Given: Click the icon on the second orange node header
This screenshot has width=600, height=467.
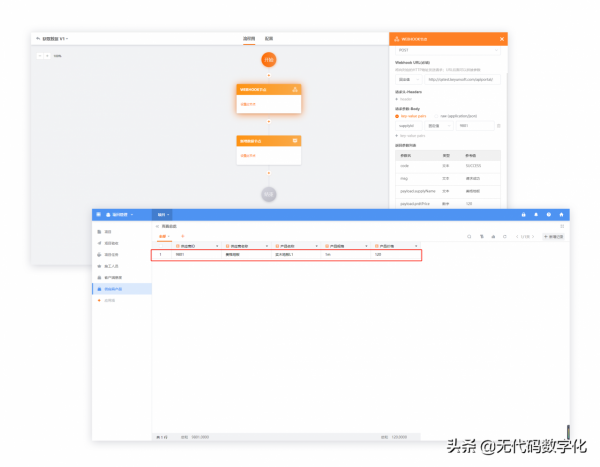Looking at the screenshot, I should coord(295,141).
